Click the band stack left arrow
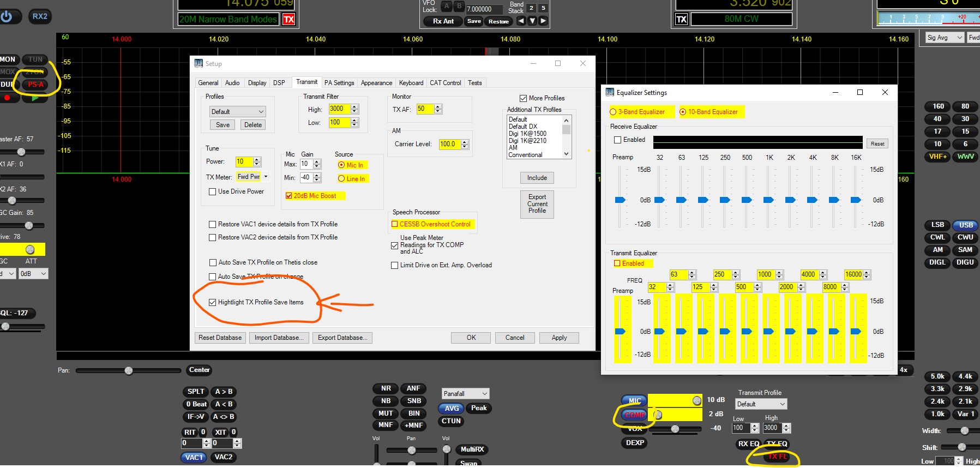Viewport: 980px width, 468px height. 521,21
